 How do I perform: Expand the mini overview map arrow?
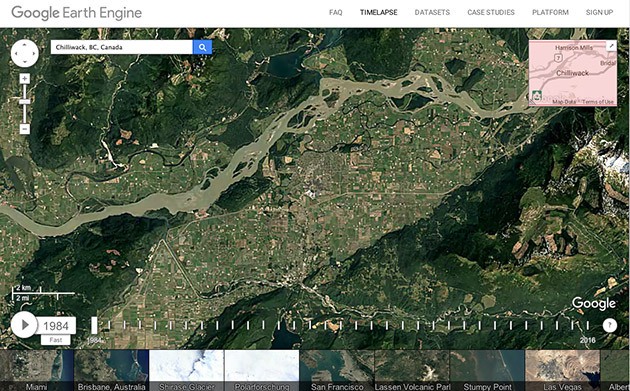coord(611,46)
